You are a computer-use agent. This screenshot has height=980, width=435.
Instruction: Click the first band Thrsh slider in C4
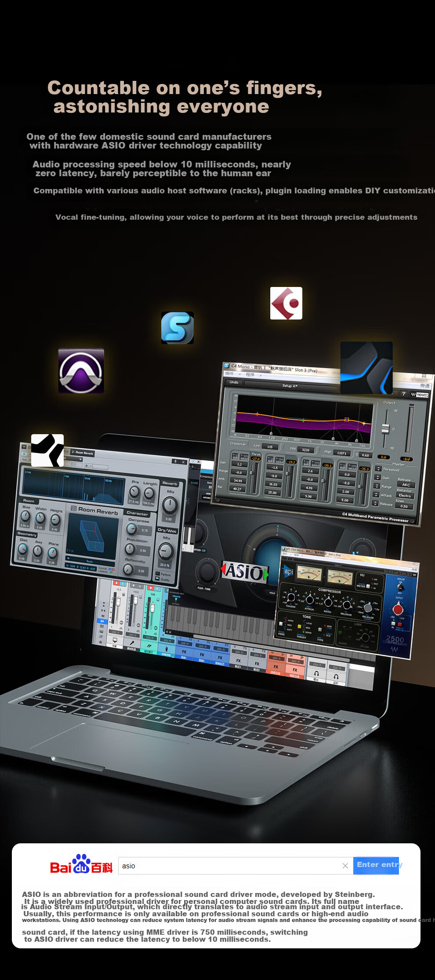(x=252, y=474)
